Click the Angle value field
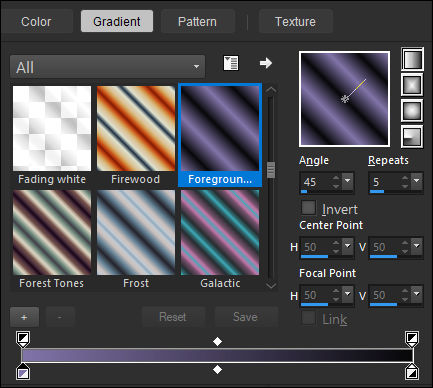This screenshot has width=433, height=388. pos(316,182)
